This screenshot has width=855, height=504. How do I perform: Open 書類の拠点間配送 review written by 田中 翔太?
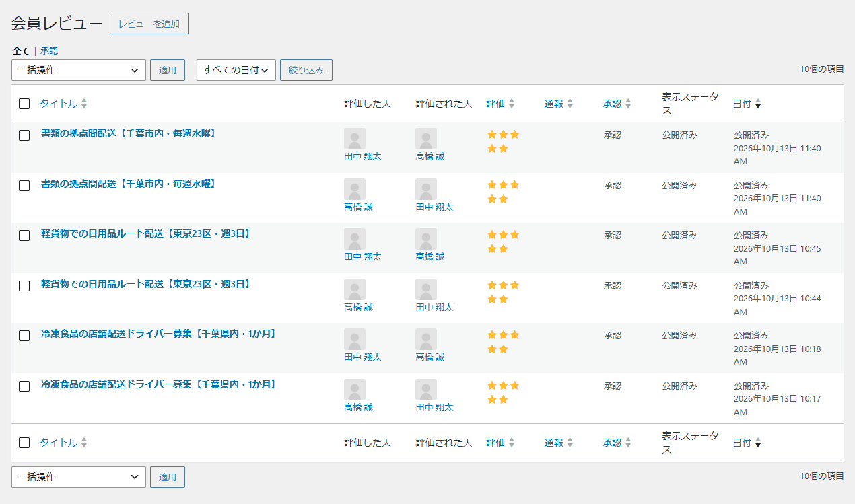click(129, 133)
